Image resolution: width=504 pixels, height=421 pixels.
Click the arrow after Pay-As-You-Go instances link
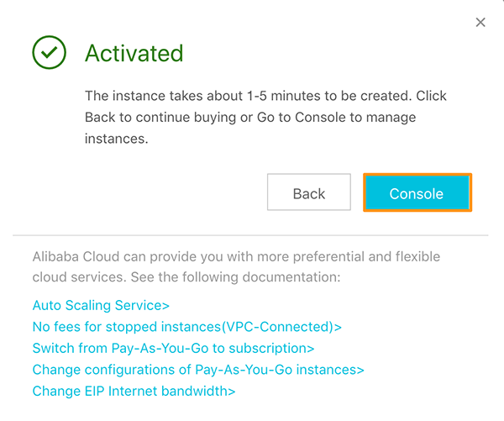(x=360, y=371)
